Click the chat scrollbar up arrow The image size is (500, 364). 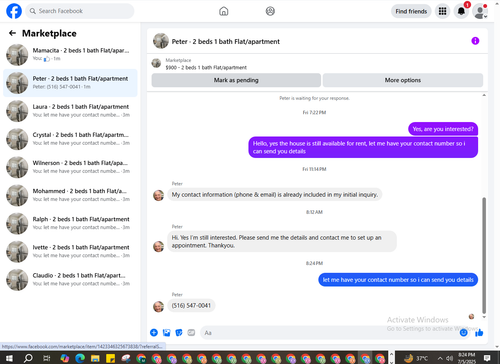tap(484, 95)
